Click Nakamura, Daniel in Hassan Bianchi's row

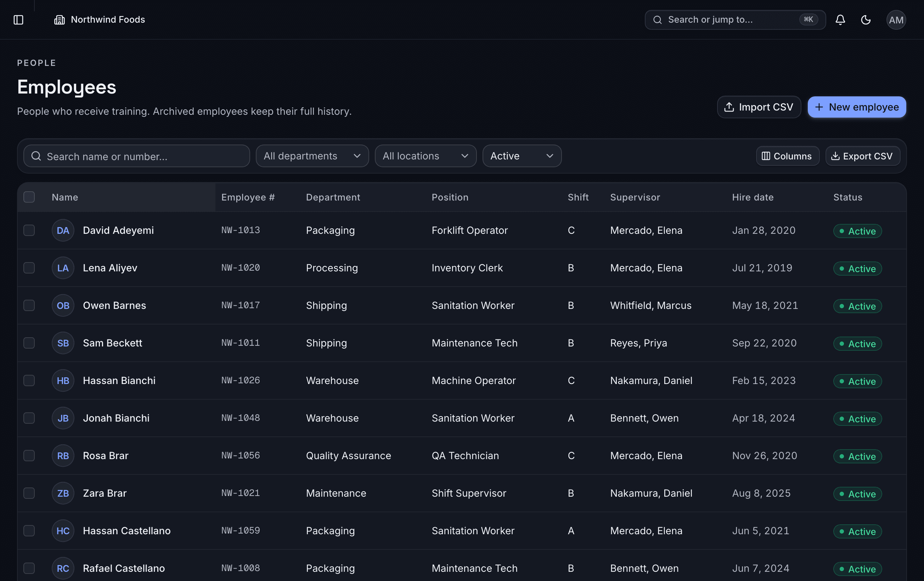[651, 381]
